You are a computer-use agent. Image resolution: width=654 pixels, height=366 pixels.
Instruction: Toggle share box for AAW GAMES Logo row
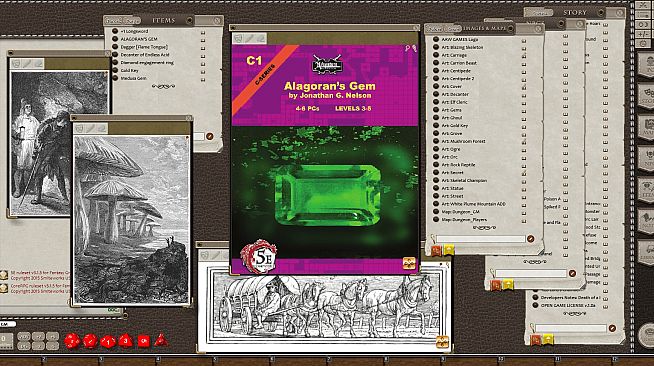(524, 40)
